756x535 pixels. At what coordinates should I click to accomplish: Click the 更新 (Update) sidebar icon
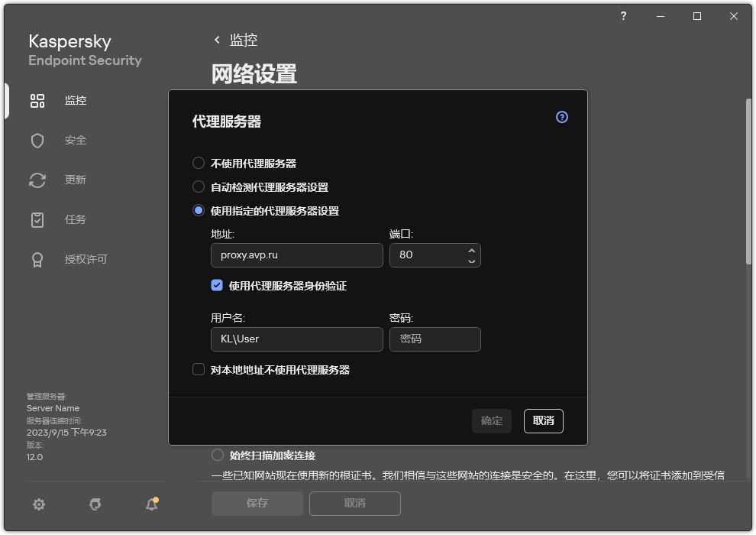(x=37, y=180)
